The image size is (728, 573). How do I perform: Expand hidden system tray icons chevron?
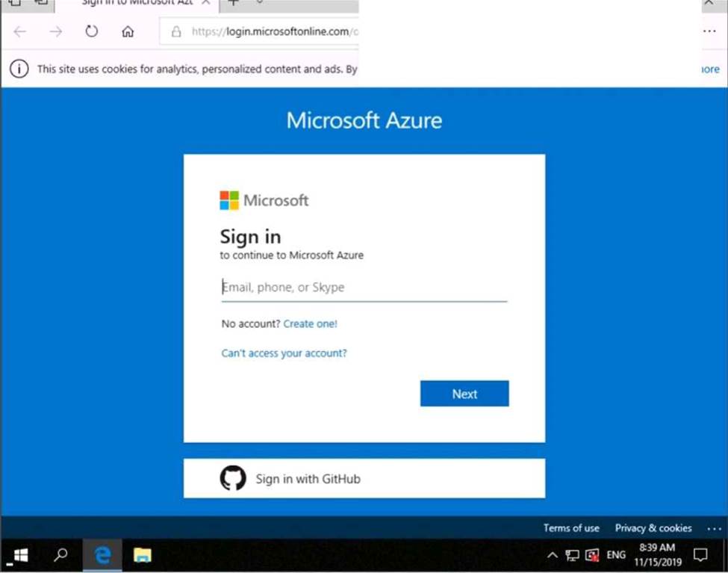pyautogui.click(x=553, y=555)
